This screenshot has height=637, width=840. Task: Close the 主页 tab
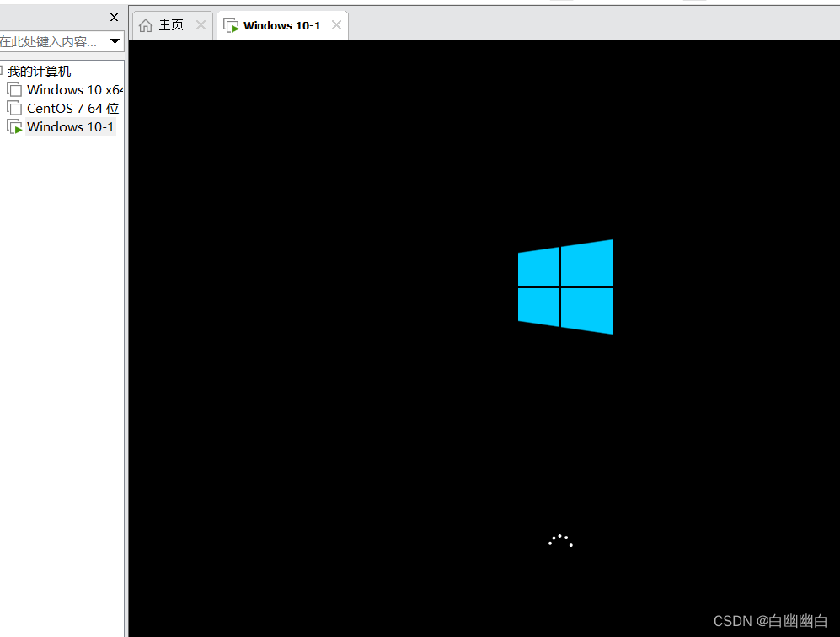201,24
